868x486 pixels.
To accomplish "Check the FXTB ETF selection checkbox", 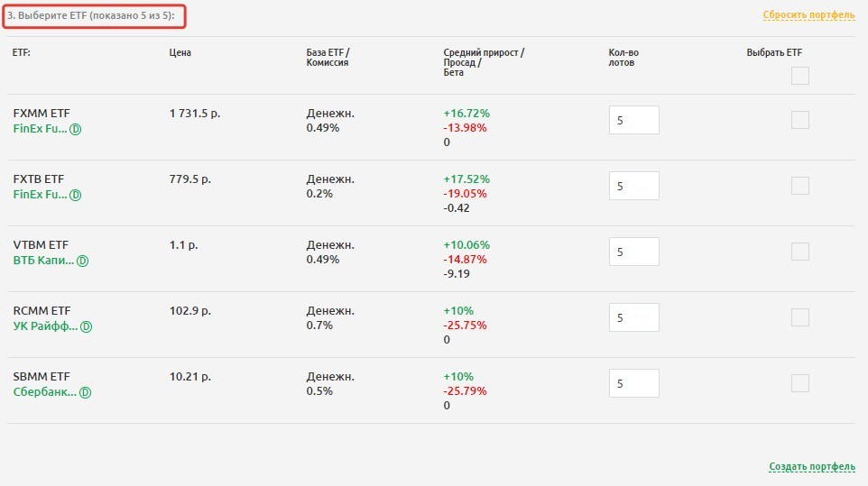I will click(799, 186).
